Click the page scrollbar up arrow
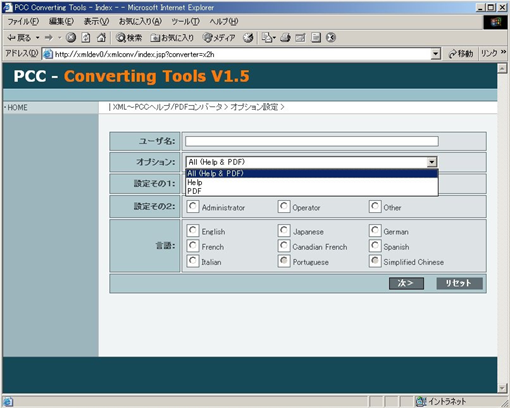The height and width of the screenshot is (408, 510). [x=502, y=68]
